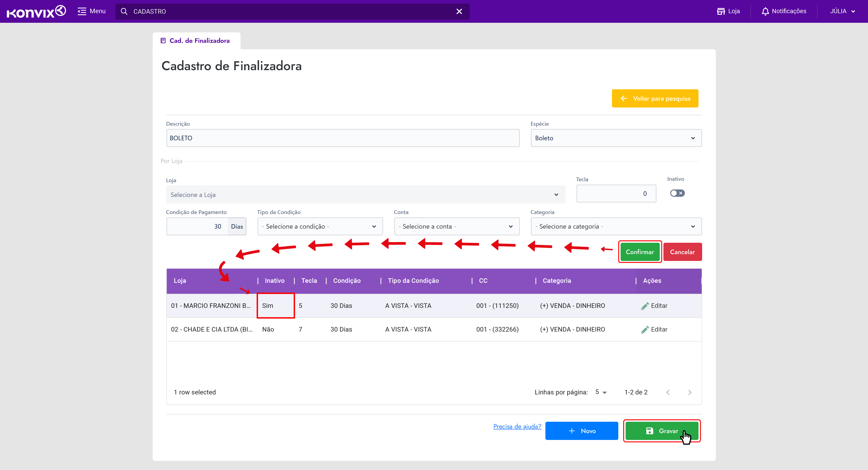Expand the Espécie Boleto dropdown
The height and width of the screenshot is (470, 868).
point(616,138)
